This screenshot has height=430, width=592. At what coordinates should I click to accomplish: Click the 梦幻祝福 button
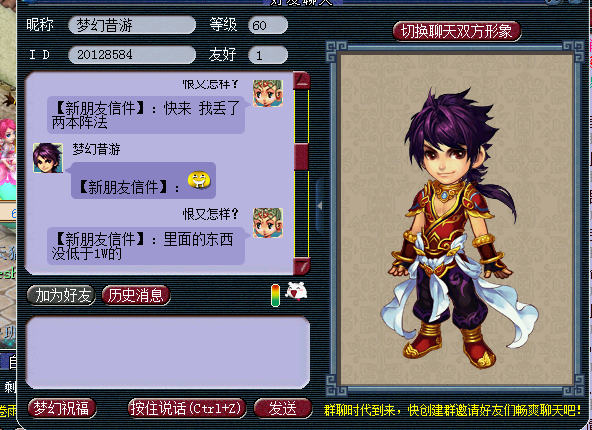62,408
